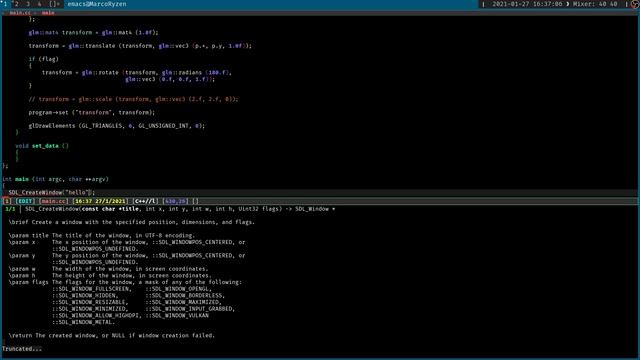Click the [16:37 27/1/2021] modeline time
640x360 pixels.
(100, 201)
